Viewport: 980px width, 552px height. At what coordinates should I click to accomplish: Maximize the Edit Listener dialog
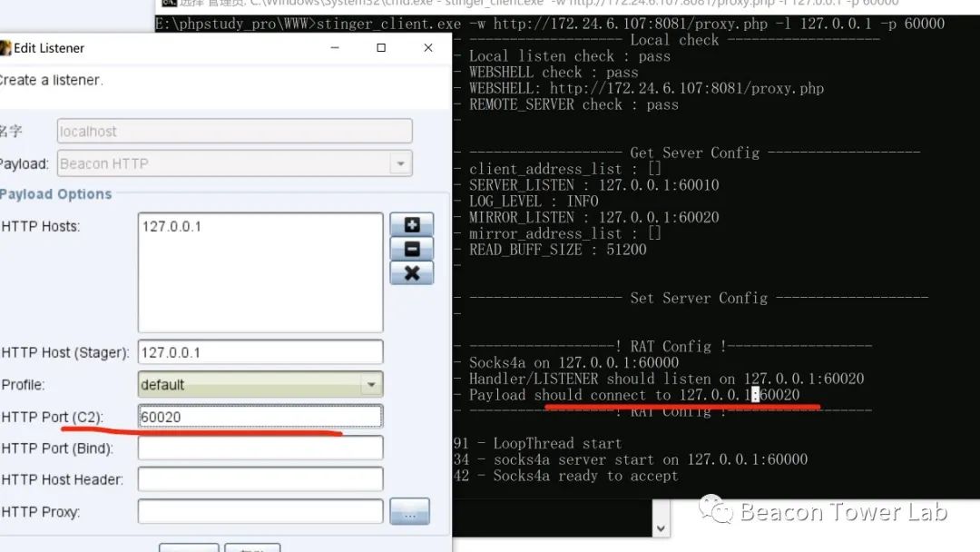(x=381, y=48)
